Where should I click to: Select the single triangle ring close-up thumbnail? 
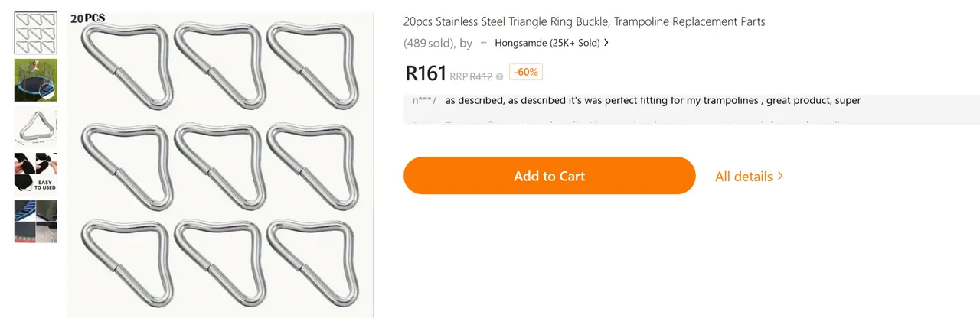click(x=36, y=127)
